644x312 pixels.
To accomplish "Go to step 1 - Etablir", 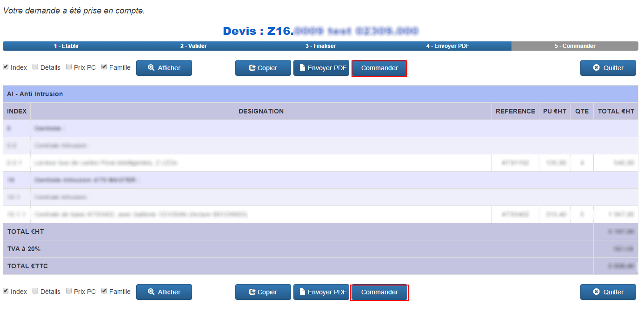I will coord(66,46).
